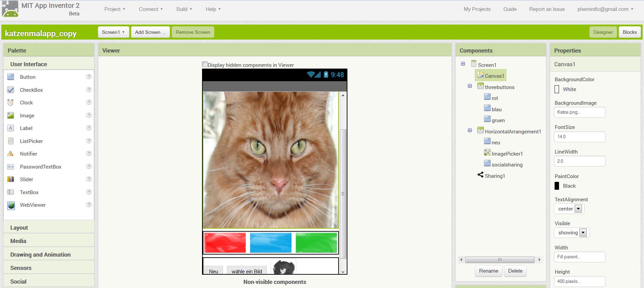Open the account email dropdown
Image resolution: width=644 pixels, height=288 pixels.
(605, 9)
